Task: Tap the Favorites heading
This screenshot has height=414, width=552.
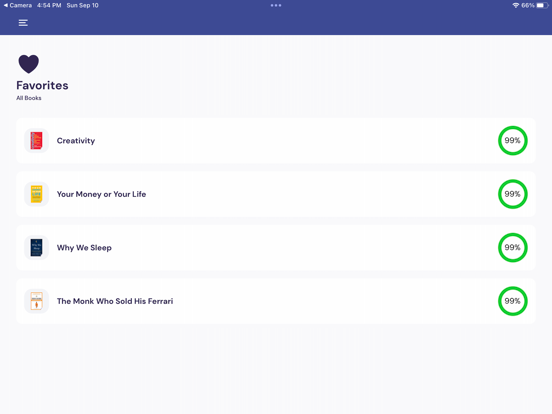Action: click(x=42, y=85)
